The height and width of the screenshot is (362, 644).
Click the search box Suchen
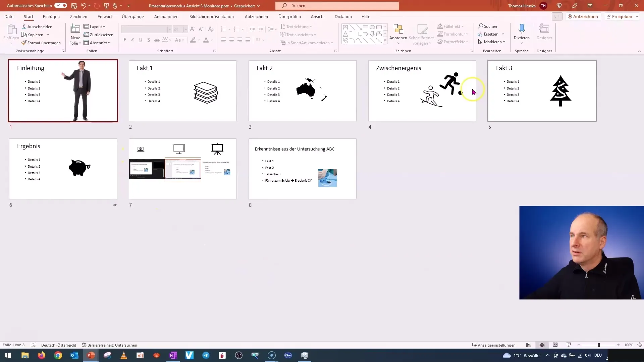click(x=337, y=6)
